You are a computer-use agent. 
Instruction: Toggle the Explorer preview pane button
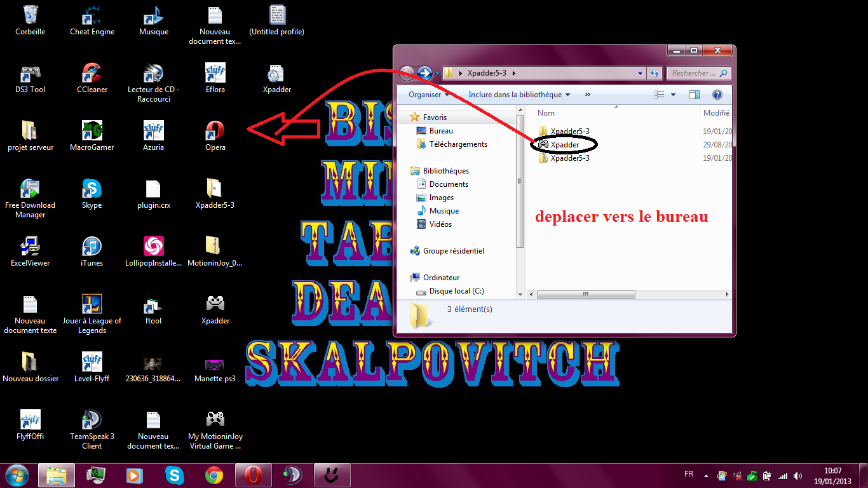[695, 95]
